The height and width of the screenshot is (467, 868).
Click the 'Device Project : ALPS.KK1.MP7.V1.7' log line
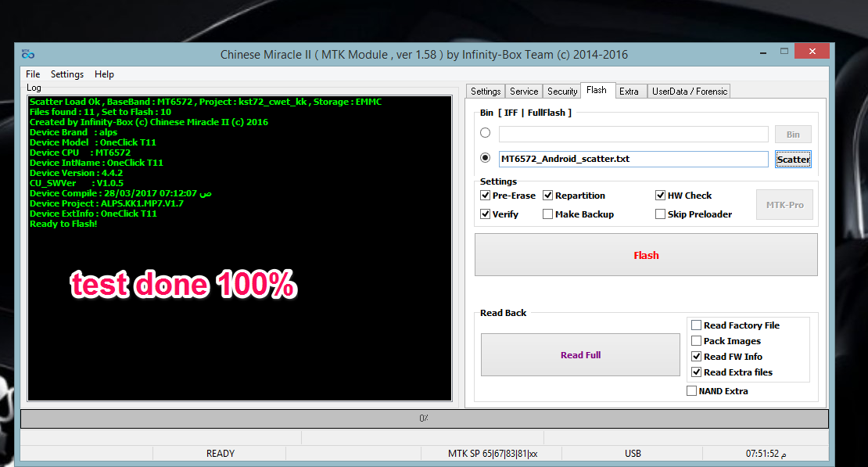(106, 203)
